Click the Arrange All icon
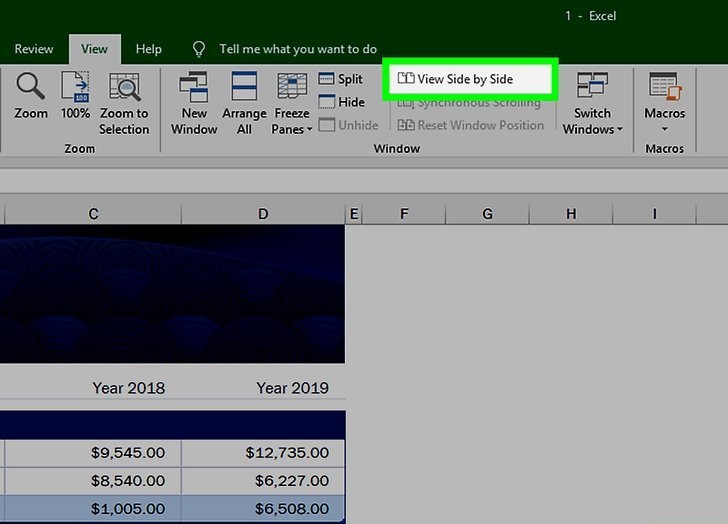Image resolution: width=728 pixels, height=524 pixels. tap(244, 87)
